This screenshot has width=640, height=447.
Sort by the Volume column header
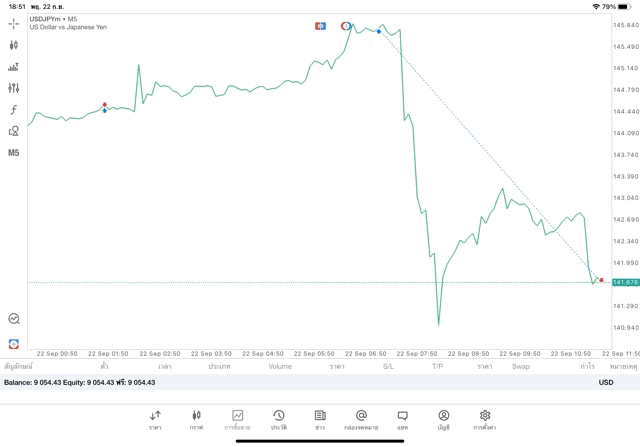tap(280, 366)
